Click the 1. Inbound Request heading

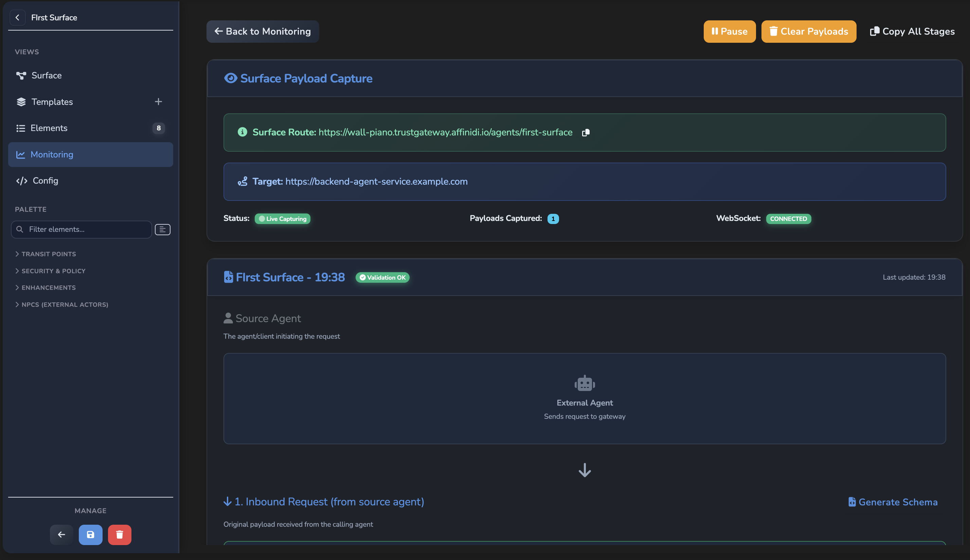click(x=329, y=502)
